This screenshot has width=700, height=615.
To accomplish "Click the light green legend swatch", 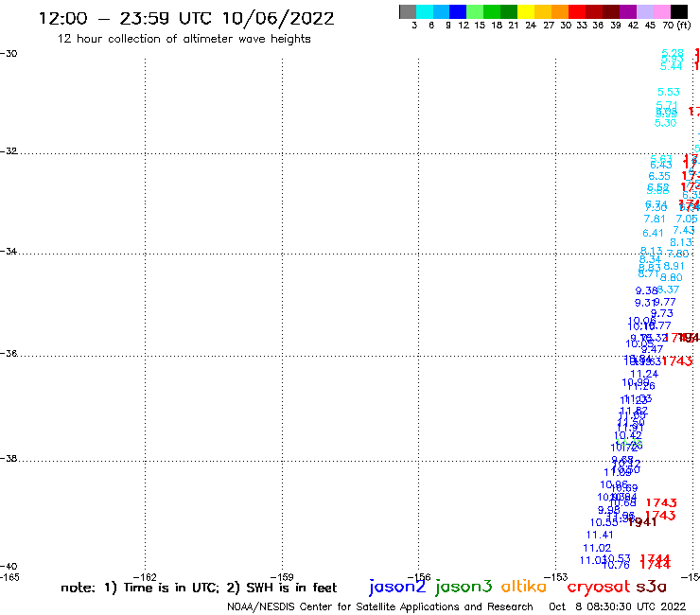I will tap(475, 11).
